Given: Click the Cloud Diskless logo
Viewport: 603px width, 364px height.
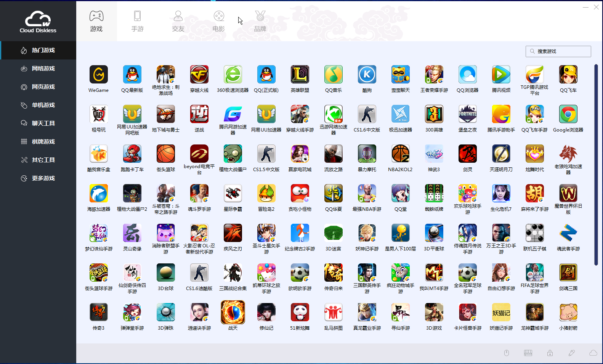Looking at the screenshot, I should tap(38, 22).
